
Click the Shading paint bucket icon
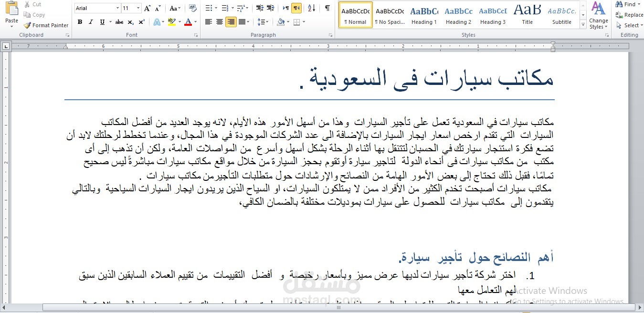point(281,22)
